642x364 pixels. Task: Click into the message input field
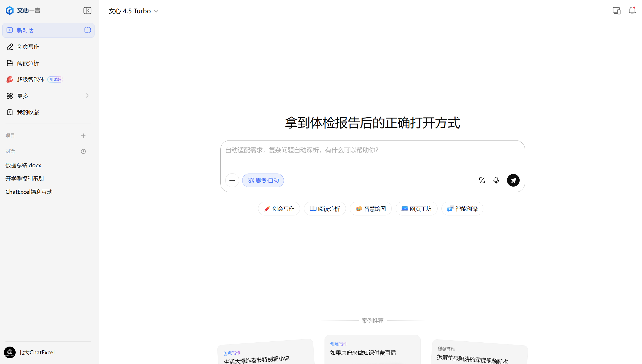[x=372, y=156]
